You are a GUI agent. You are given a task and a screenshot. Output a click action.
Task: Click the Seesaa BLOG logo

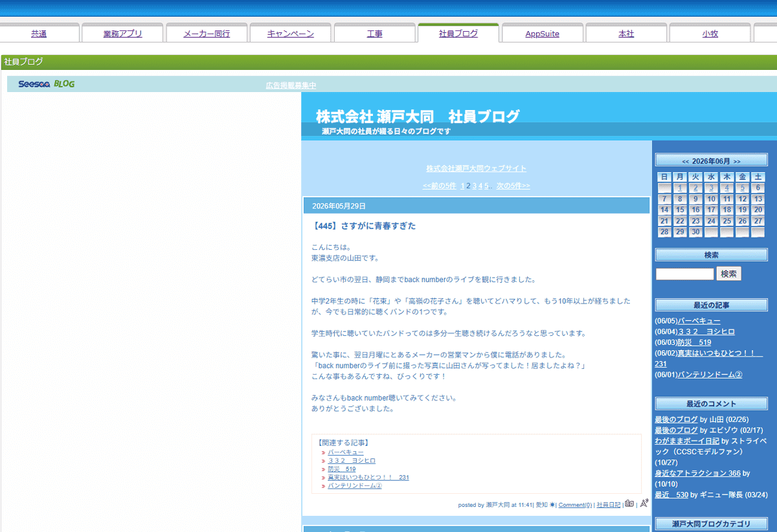[46, 84]
